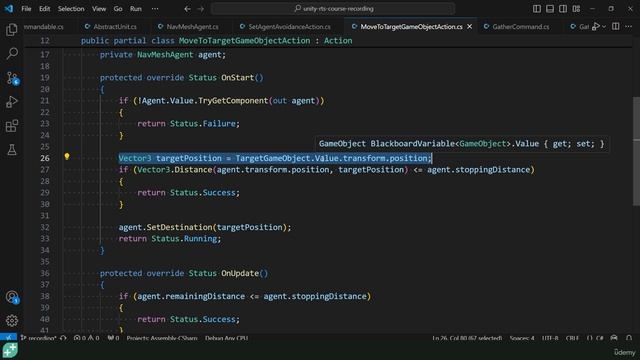Click the remote window indicator in status bar

(x=9, y=338)
